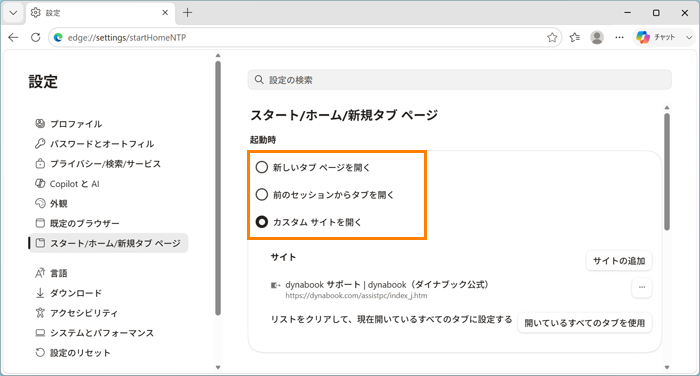The image size is (700, 376).
Task: Open the Favorites list icon
Action: [575, 38]
